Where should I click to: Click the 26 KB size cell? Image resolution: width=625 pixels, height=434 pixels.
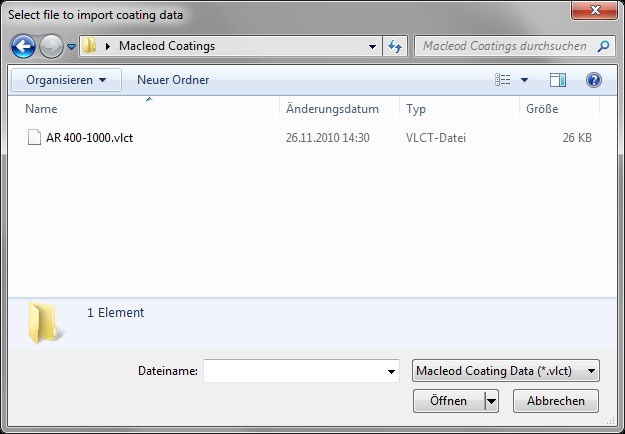577,138
